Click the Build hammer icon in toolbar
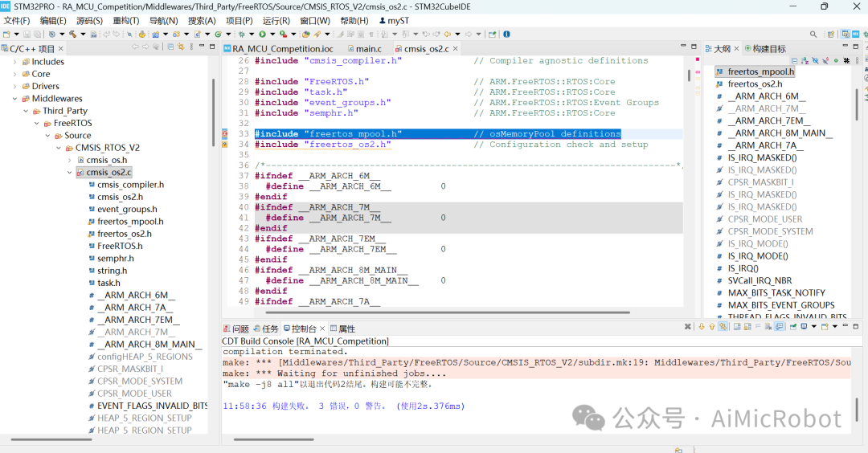 [x=72, y=34]
